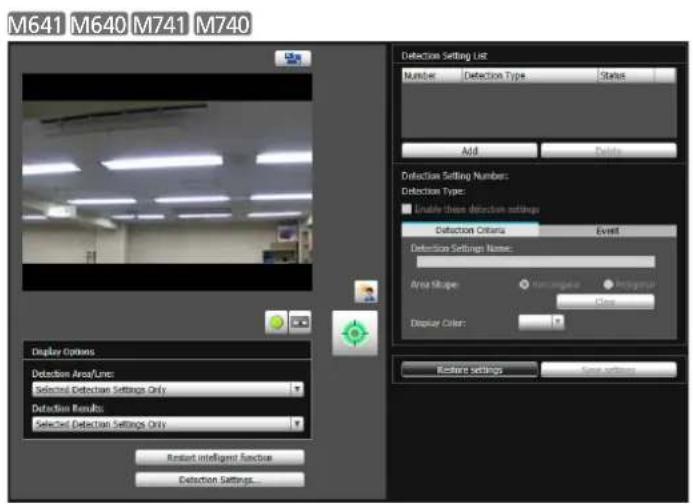Click Add in the Detection Setting List
Viewport: 693px width, 504px height.
(x=469, y=150)
